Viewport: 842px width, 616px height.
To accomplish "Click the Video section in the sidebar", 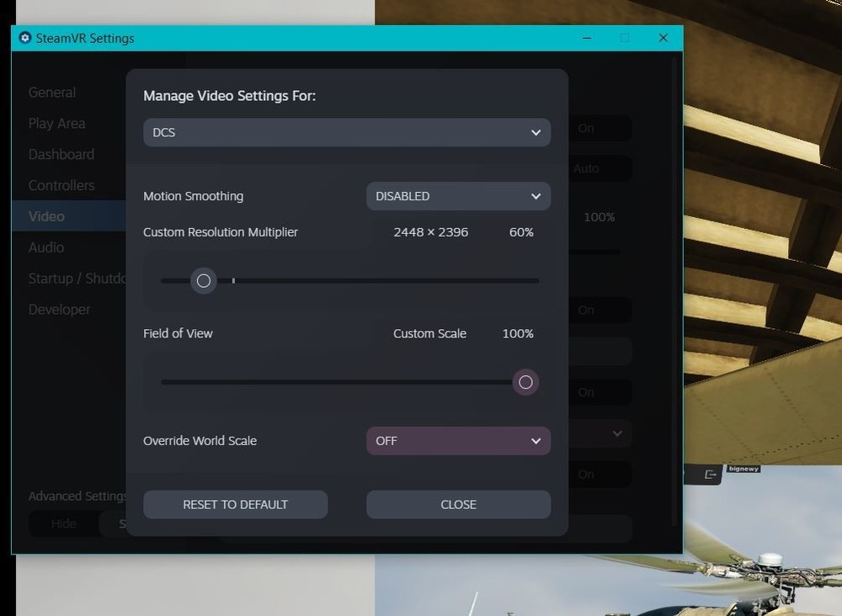I will click(46, 216).
